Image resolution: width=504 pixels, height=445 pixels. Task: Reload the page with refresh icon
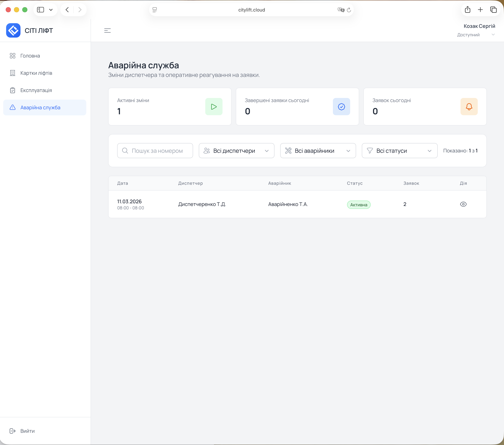(349, 10)
